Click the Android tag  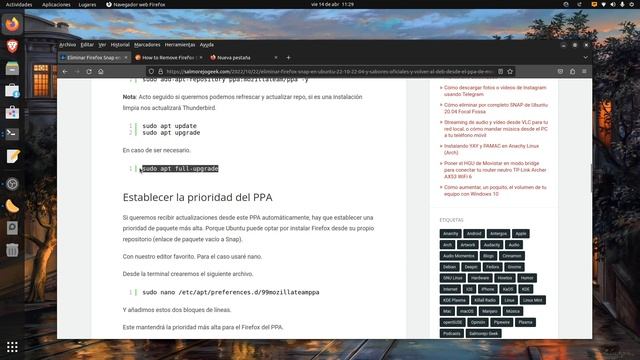[474, 233]
